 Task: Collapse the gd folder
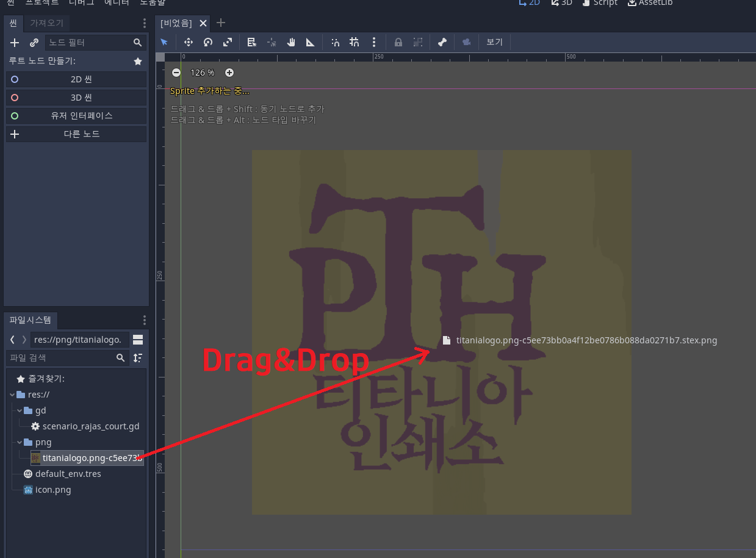(20, 410)
